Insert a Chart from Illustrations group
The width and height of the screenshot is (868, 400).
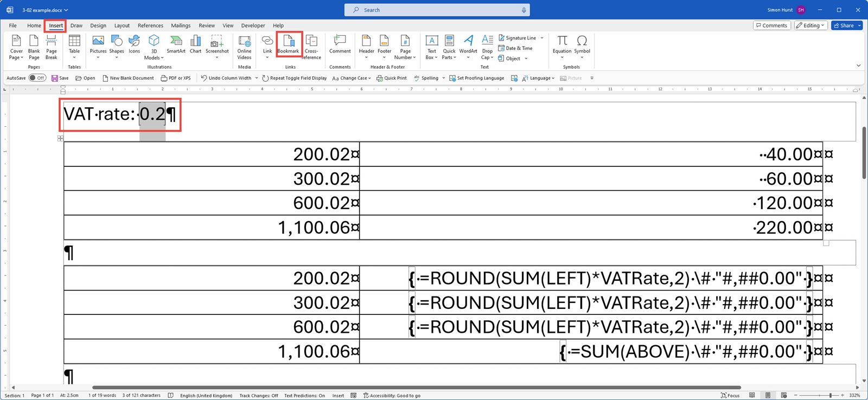point(195,44)
